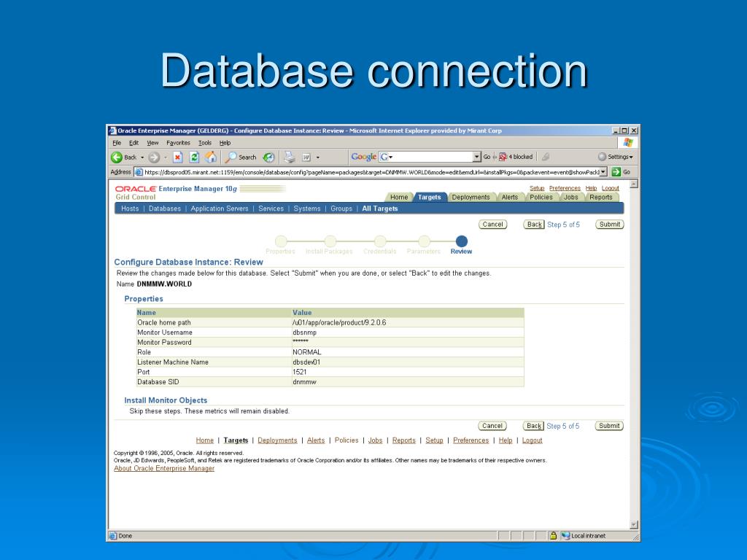Click the Local intranet zone icon
Viewport: 747px width, 560px height.
click(x=565, y=536)
